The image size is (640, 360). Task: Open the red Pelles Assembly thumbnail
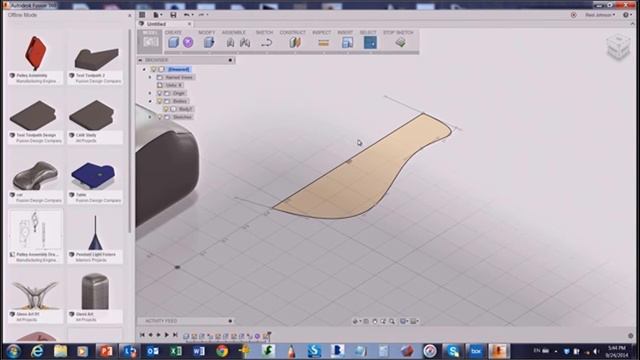click(x=36, y=53)
